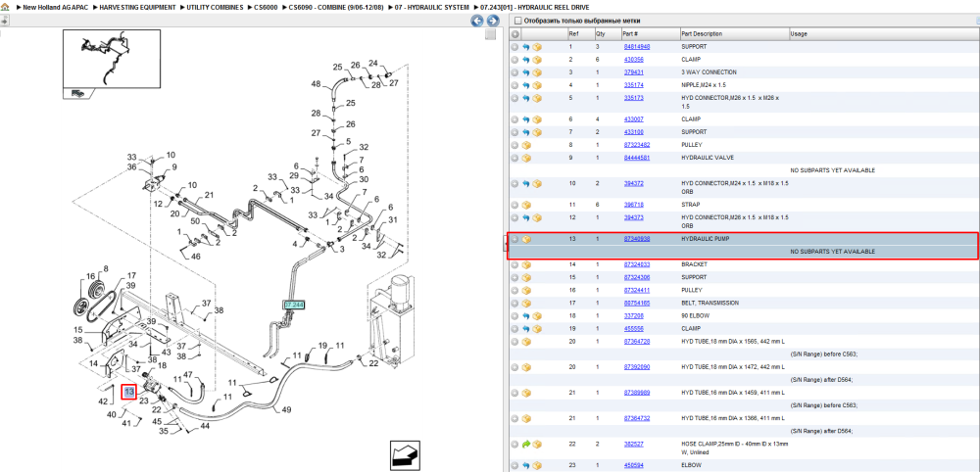
Task: Click package icon for STRAP row
Action: [526, 205]
